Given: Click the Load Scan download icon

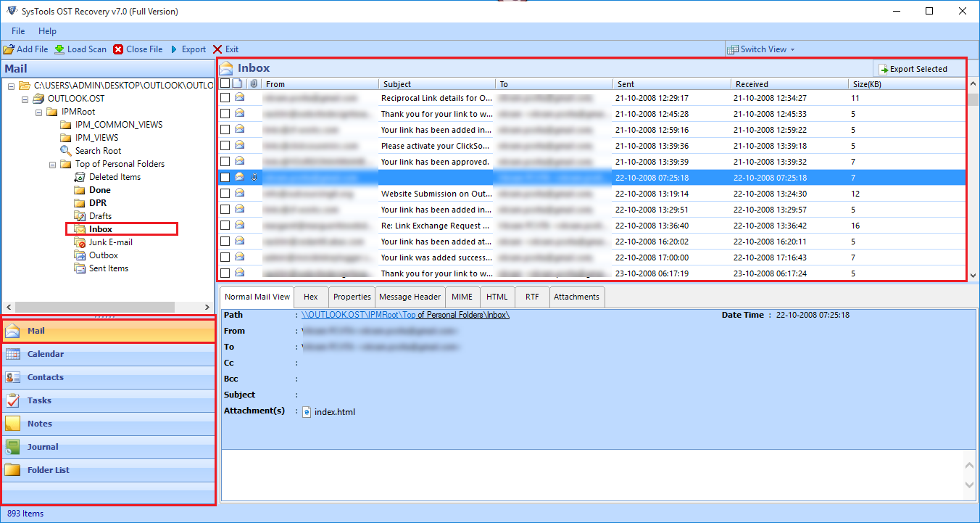Looking at the screenshot, I should [59, 49].
